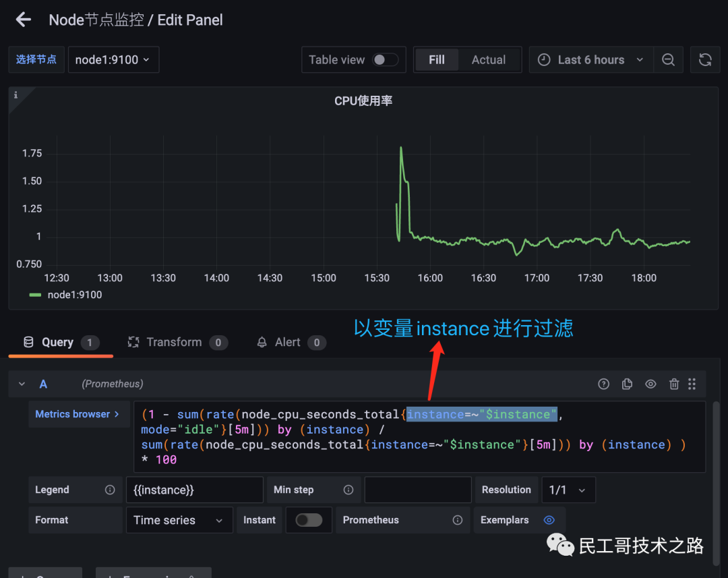Screen dimensions: 728x578
Task: Switch to the Transform tab
Action: [x=177, y=343]
